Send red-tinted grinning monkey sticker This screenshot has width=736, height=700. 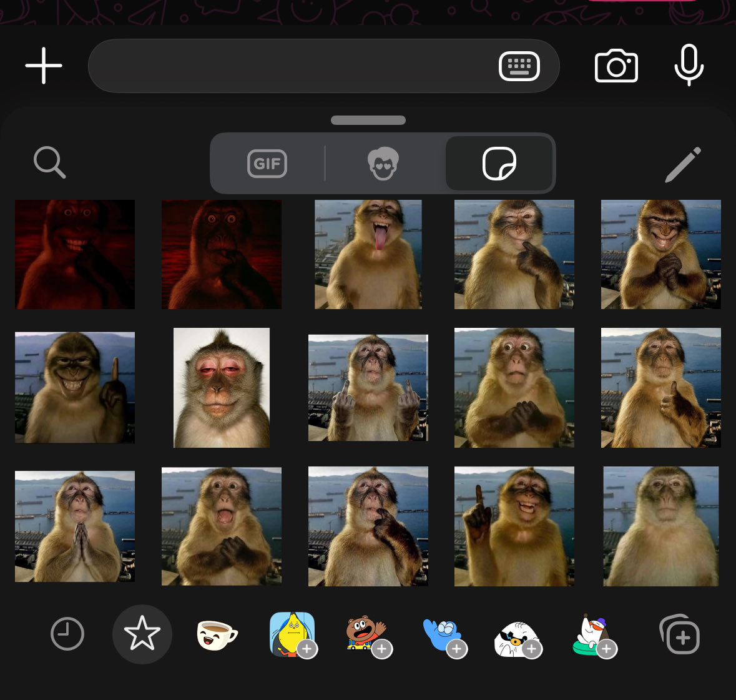coord(75,254)
